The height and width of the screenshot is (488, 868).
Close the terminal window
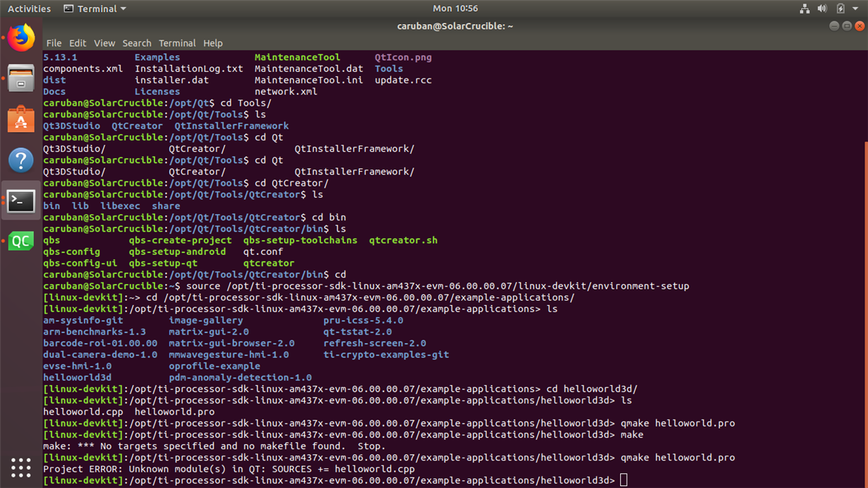[x=860, y=26]
